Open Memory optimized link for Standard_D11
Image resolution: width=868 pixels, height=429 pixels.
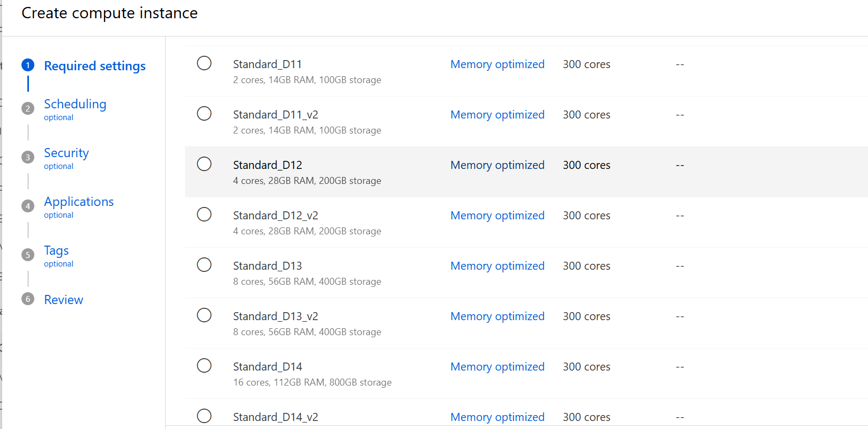tap(497, 64)
